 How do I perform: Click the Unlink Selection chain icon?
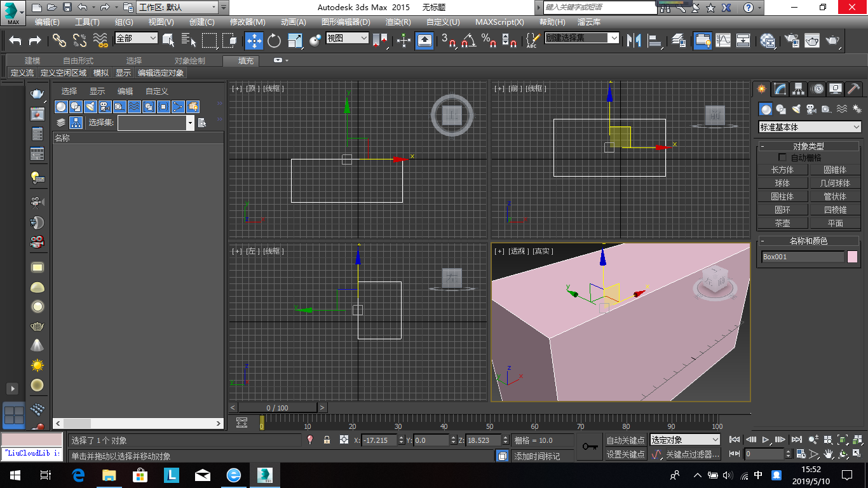(x=79, y=41)
